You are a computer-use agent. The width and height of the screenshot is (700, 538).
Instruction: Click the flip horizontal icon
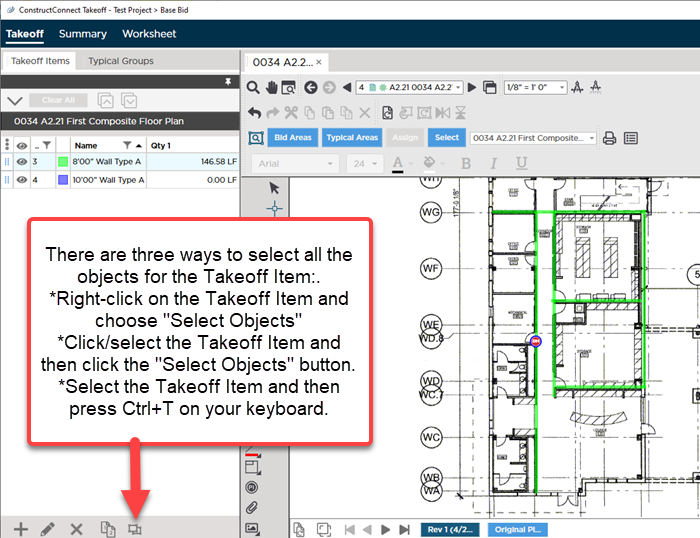click(x=443, y=113)
